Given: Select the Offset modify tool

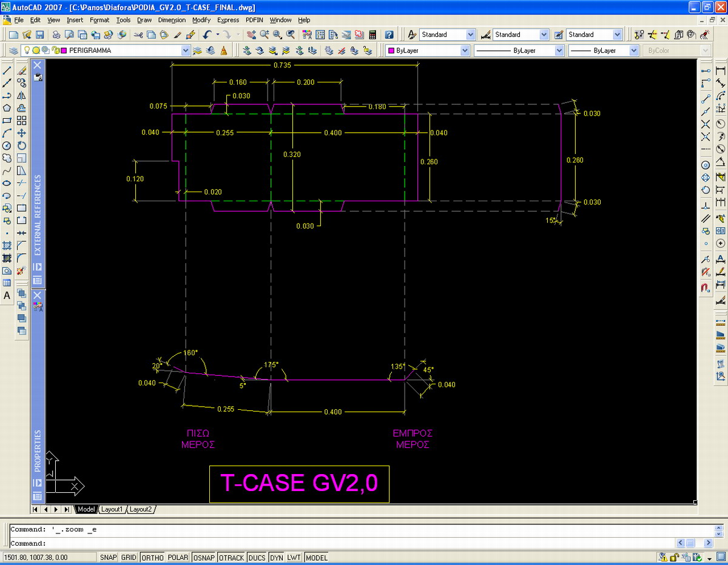Looking at the screenshot, I should (x=22, y=108).
